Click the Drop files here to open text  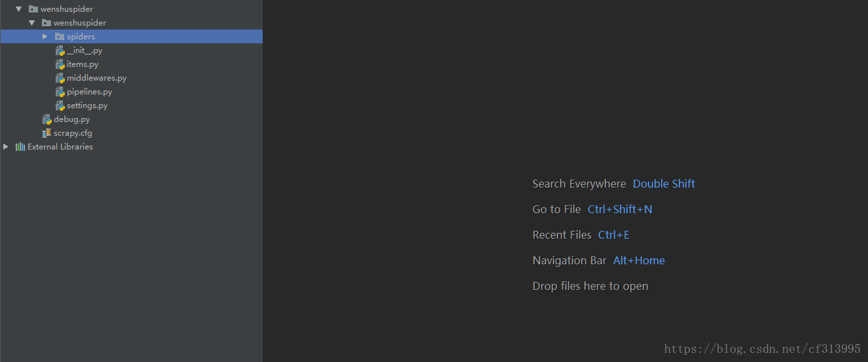590,286
